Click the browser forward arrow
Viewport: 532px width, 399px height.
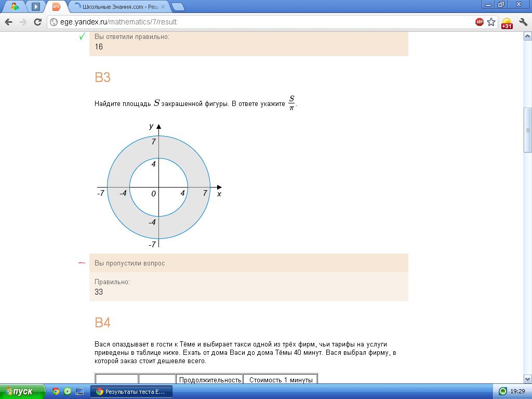coord(23,22)
